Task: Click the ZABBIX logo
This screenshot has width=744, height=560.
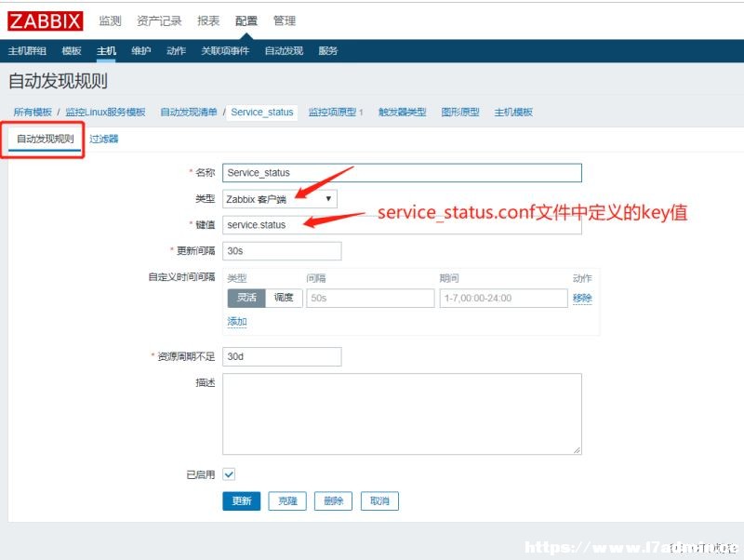Action: (45, 21)
